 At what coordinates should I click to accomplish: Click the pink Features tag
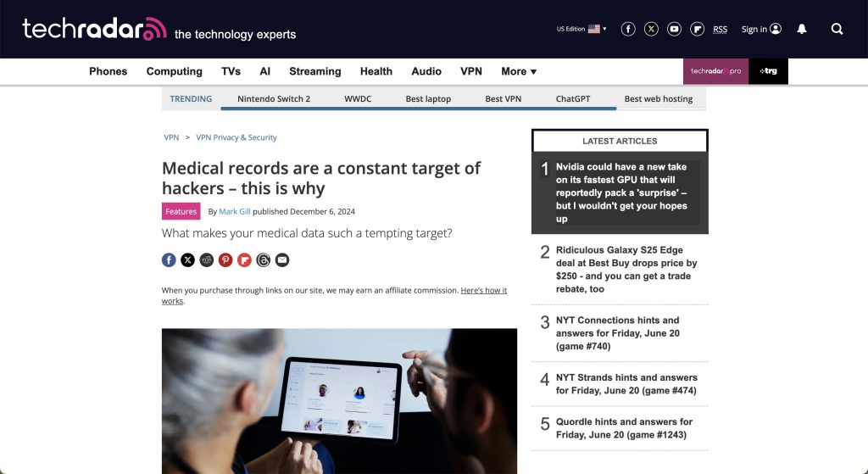(x=181, y=211)
